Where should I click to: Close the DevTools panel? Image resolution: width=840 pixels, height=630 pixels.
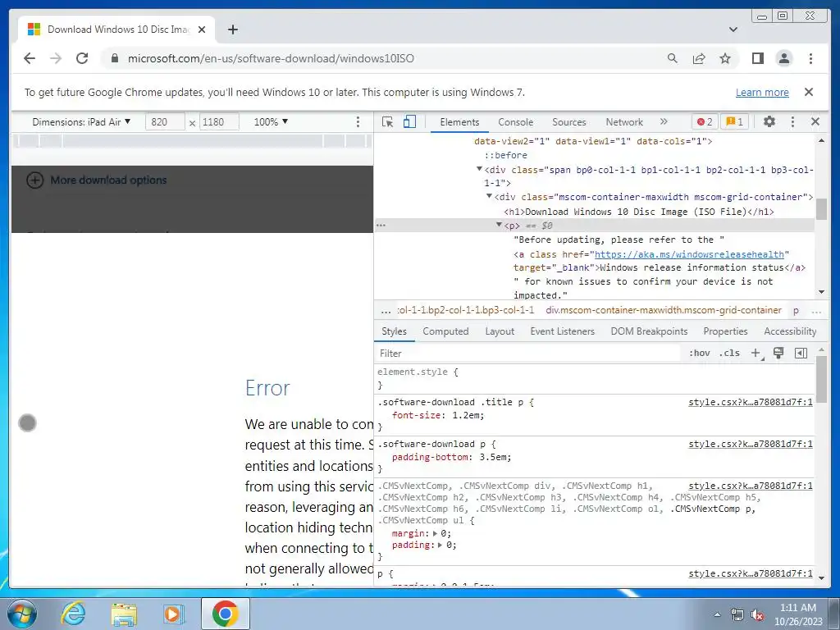[x=815, y=121]
